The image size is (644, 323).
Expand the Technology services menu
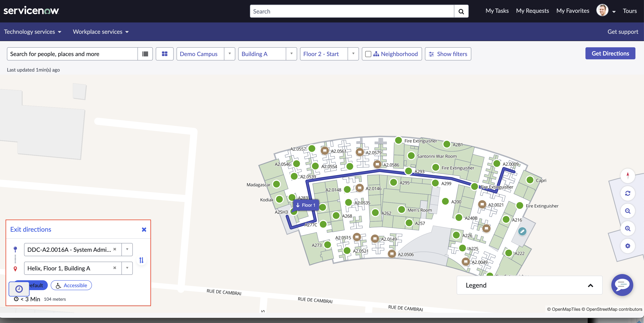[32, 32]
